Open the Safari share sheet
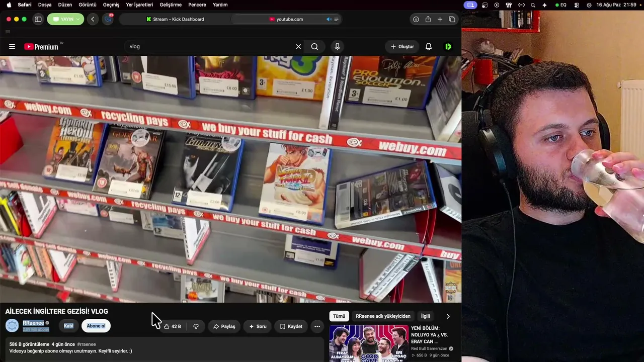644x362 pixels. (428, 19)
